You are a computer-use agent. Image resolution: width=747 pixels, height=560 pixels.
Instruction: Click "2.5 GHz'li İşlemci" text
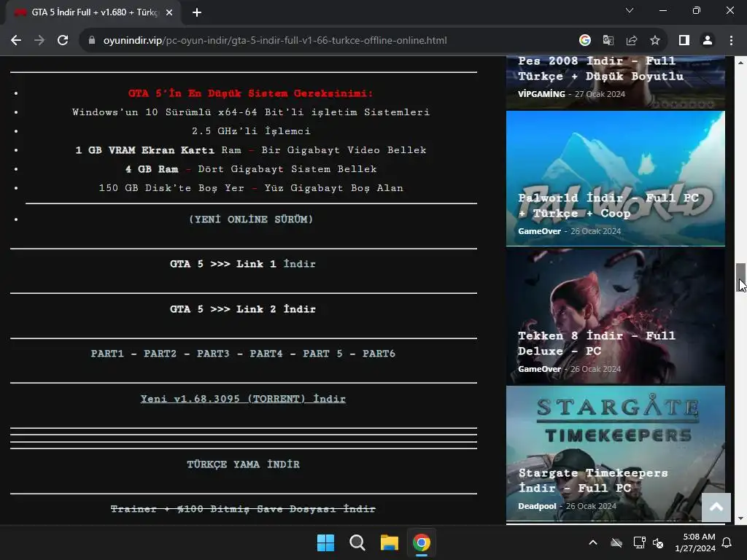[x=251, y=131]
